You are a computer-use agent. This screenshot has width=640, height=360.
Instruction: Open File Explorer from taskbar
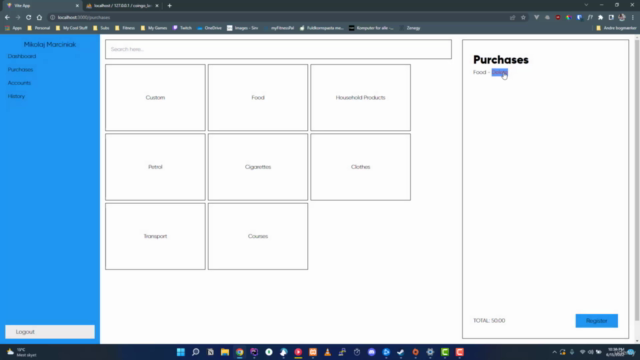(x=225, y=352)
